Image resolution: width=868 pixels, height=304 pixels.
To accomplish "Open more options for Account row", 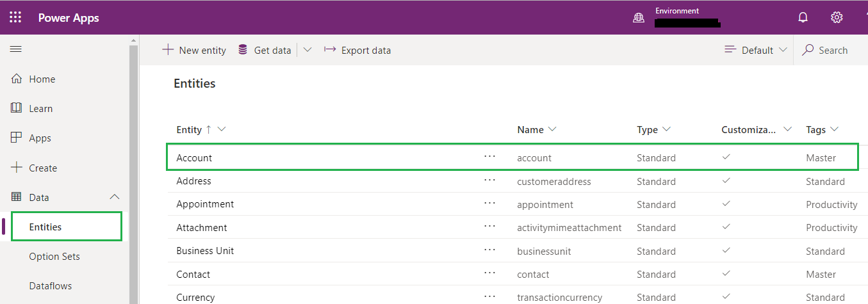I will tap(490, 157).
